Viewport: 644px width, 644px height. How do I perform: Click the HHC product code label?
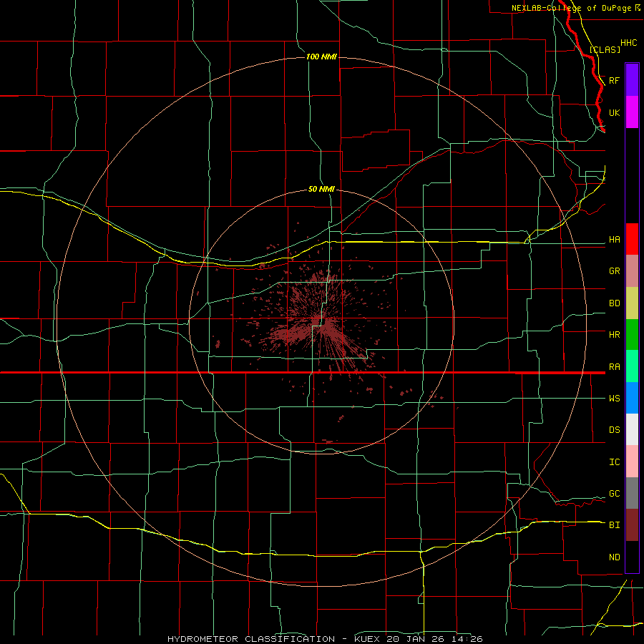coord(628,43)
